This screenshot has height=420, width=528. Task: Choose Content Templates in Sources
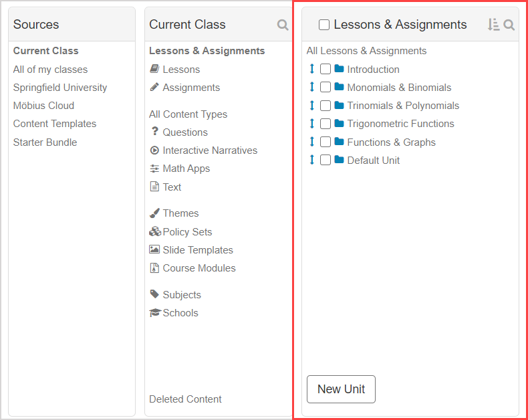click(55, 124)
